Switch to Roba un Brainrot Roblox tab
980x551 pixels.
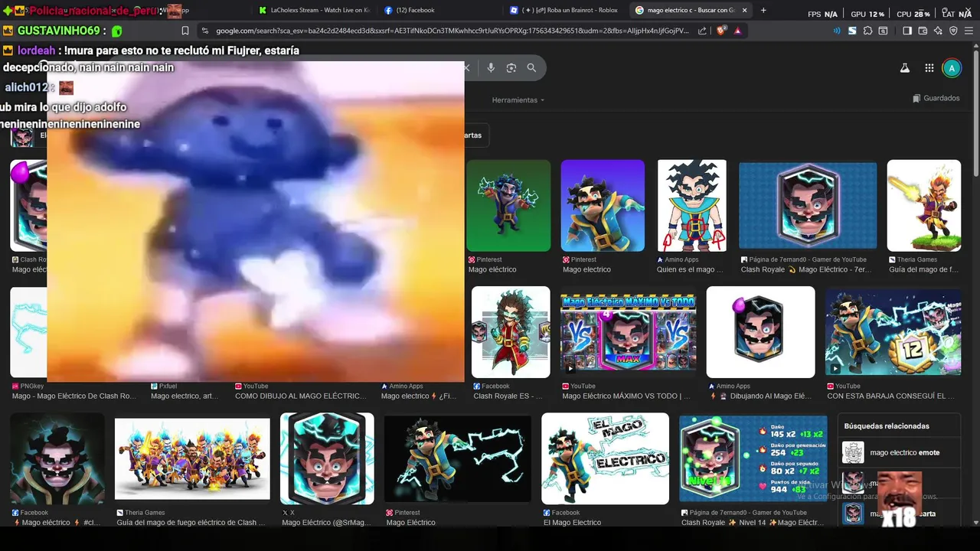pos(564,10)
